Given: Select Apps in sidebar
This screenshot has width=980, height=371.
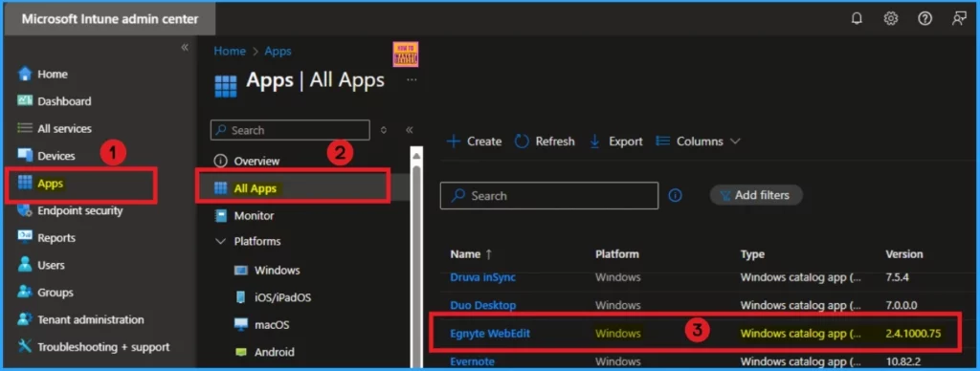Looking at the screenshot, I should (51, 184).
